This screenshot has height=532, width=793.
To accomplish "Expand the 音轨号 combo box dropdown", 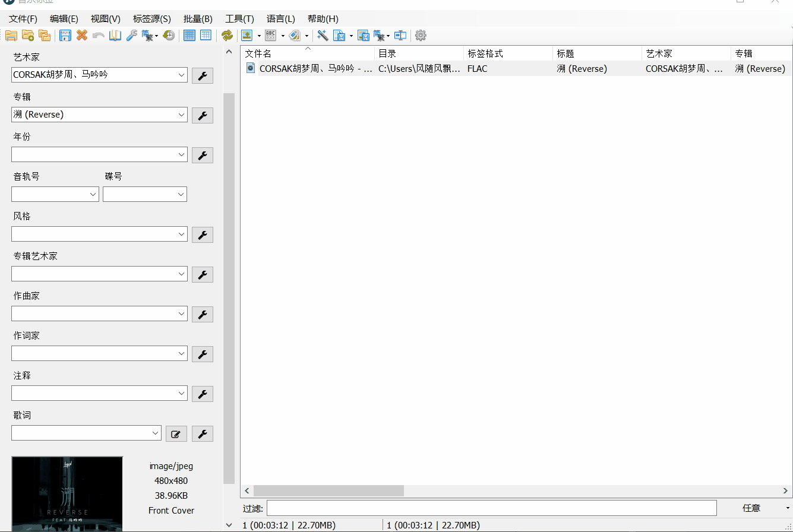I will (93, 194).
